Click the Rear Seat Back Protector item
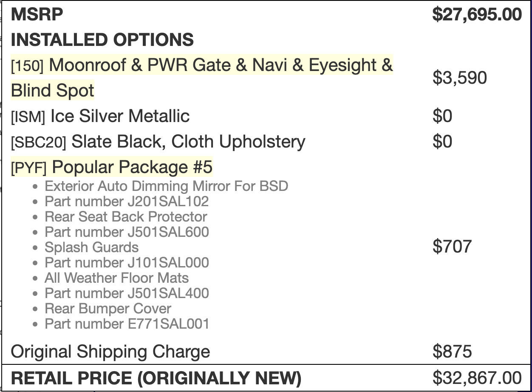This screenshot has width=532, height=392. (x=126, y=217)
